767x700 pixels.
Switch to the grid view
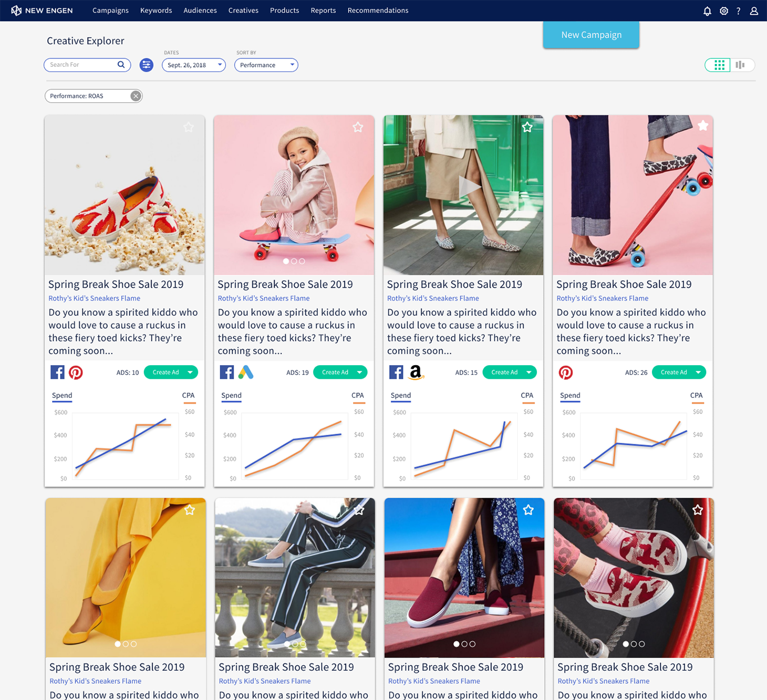719,65
